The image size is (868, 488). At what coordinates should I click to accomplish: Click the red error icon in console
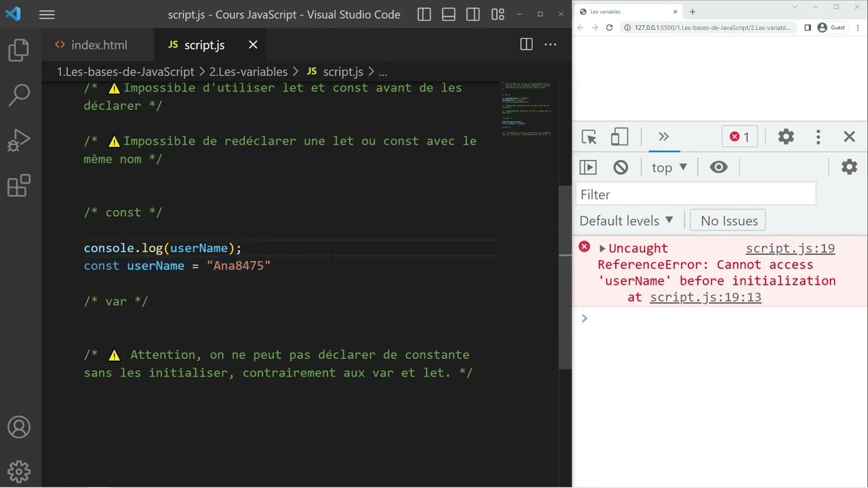pos(584,247)
